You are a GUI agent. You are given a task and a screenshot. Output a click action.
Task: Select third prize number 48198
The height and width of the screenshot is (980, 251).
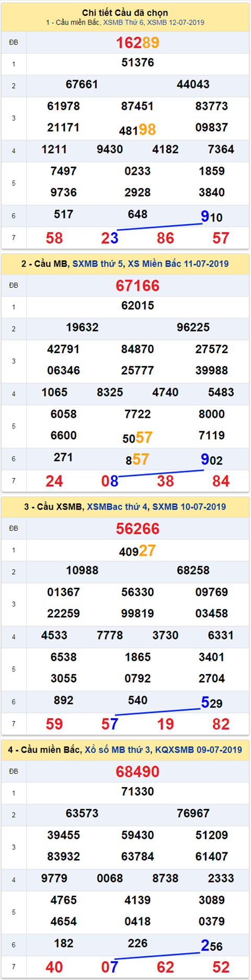tap(138, 129)
